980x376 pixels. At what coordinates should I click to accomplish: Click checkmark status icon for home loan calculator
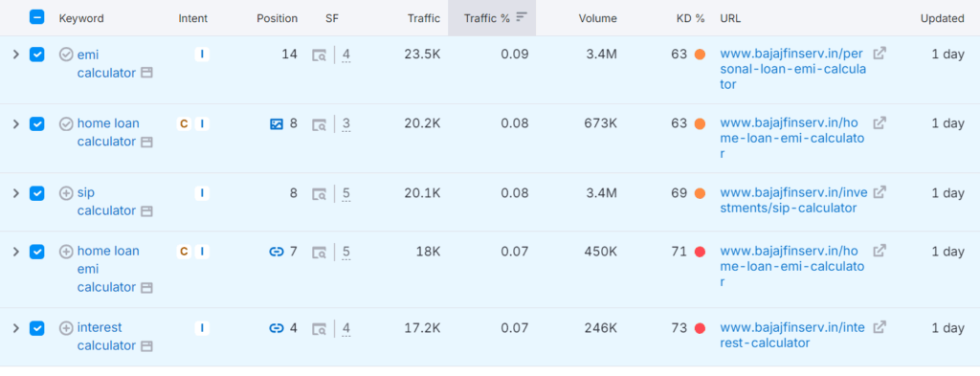tap(66, 123)
